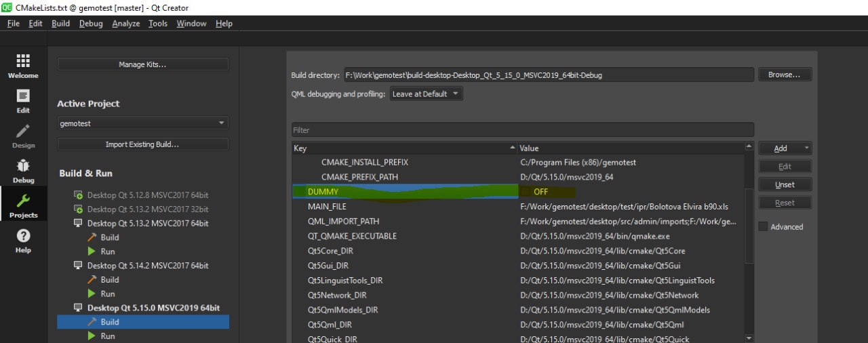Switch to Debug mode
868x343 pixels.
[x=23, y=171]
